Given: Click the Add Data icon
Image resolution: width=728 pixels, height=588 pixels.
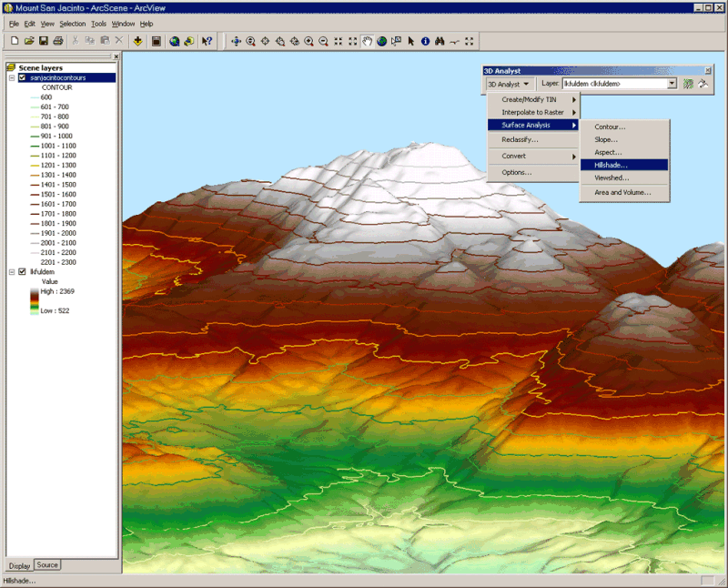Looking at the screenshot, I should coord(136,40).
